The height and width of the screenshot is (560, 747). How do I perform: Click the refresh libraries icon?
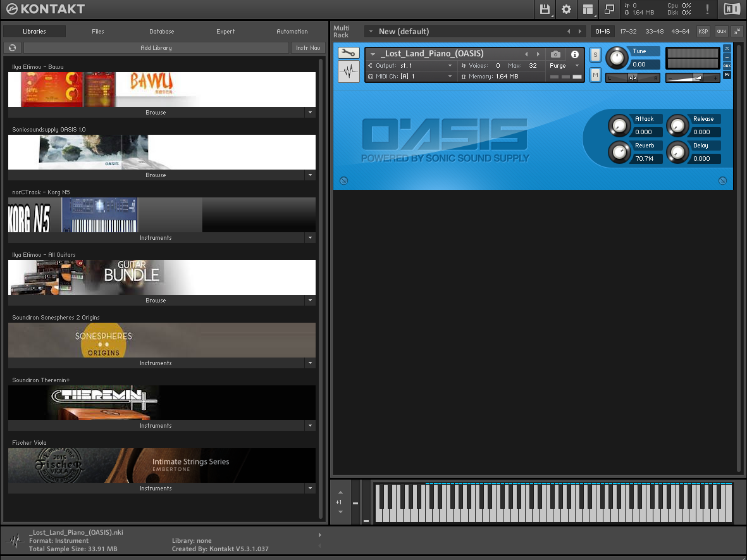coord(13,47)
